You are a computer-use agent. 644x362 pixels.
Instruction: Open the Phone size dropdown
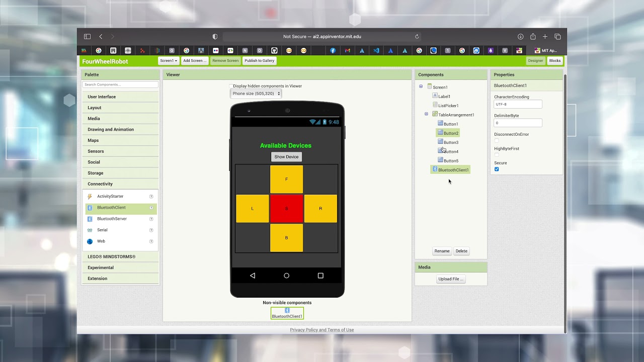click(x=256, y=94)
